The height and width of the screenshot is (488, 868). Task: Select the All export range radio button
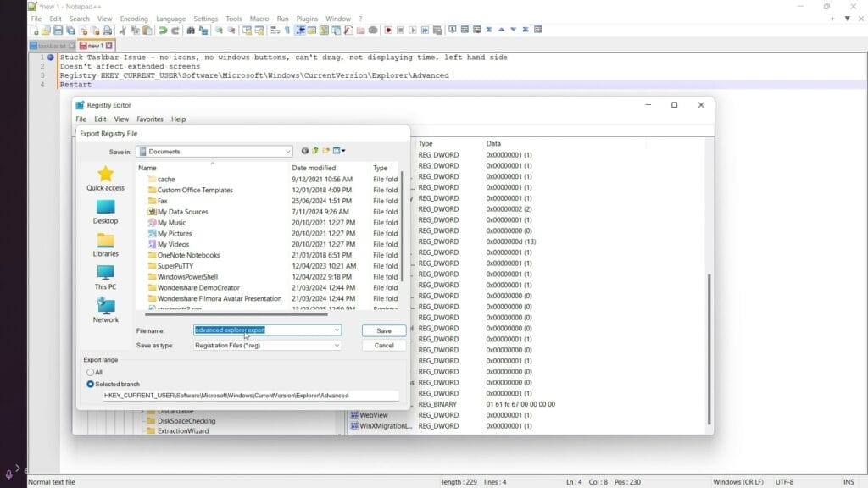92,371
